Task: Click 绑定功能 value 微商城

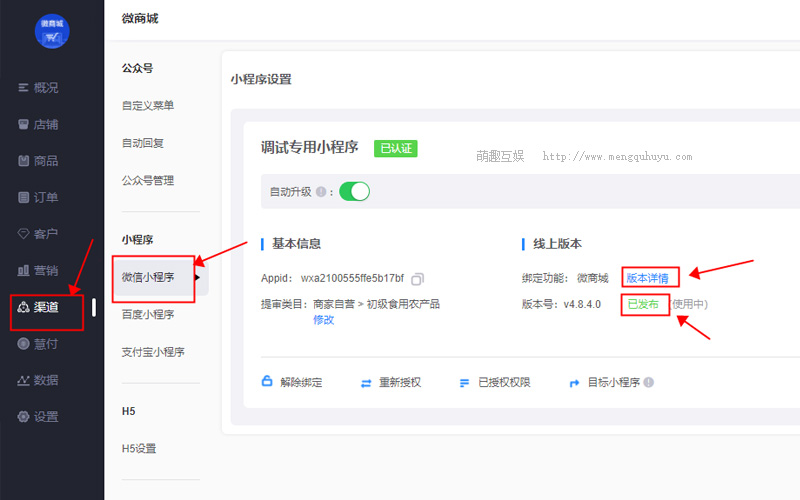Action: coord(593,279)
